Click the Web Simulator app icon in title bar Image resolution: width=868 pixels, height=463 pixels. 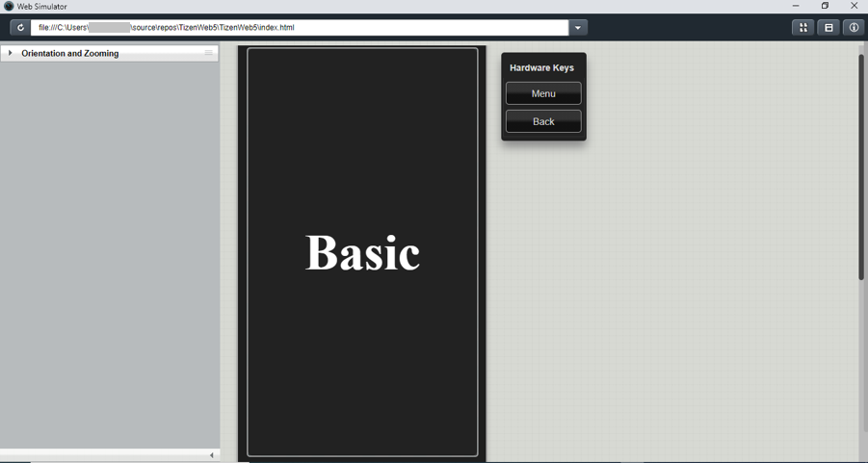pyautogui.click(x=9, y=7)
